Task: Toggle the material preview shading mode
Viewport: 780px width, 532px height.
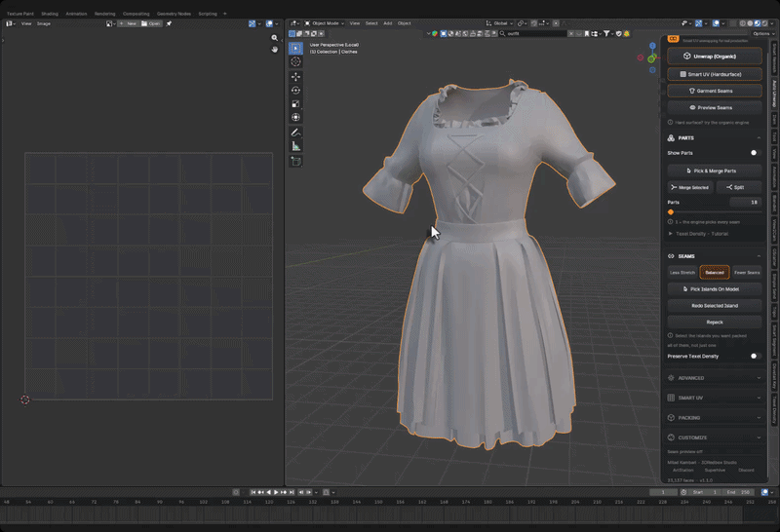Action: (757, 23)
